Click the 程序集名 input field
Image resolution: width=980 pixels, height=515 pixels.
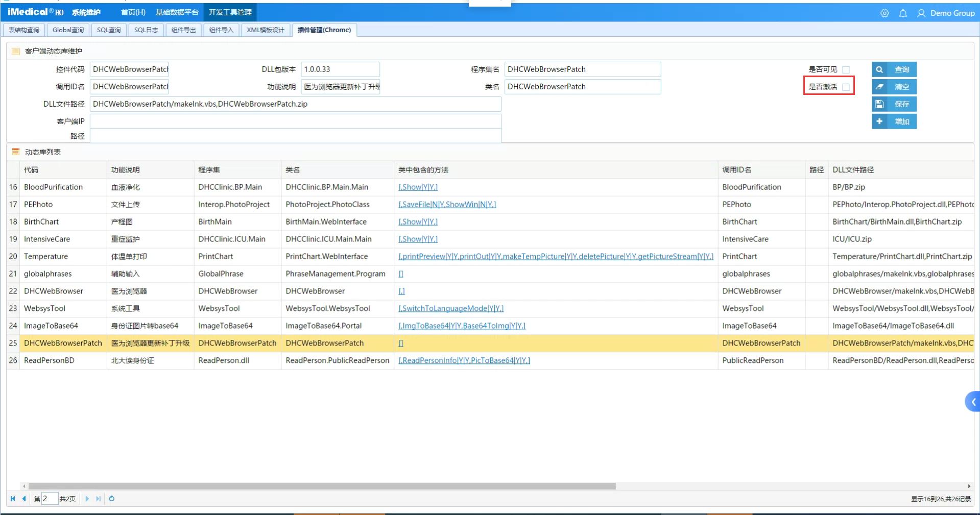click(x=583, y=69)
